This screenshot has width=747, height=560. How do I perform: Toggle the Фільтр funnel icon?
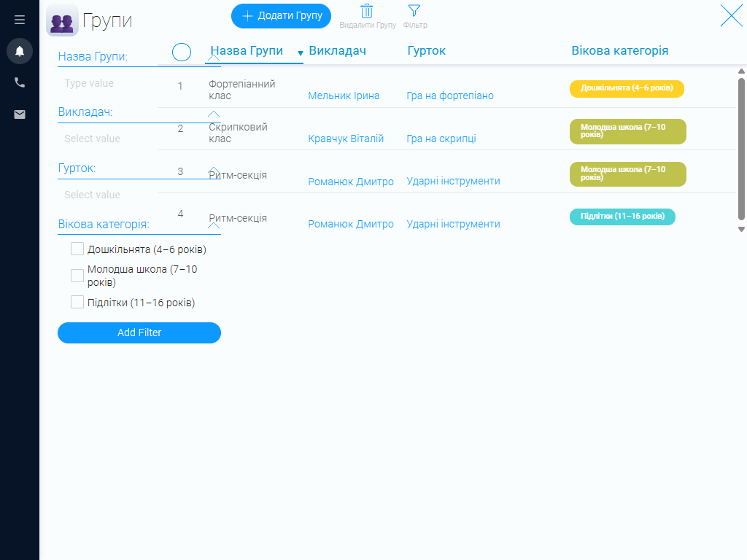point(414,10)
